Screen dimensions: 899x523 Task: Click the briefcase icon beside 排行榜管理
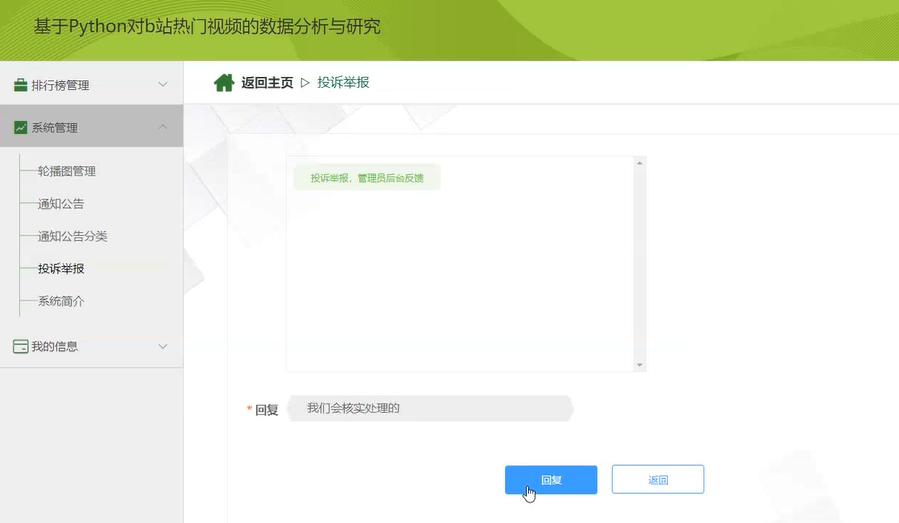tap(20, 85)
